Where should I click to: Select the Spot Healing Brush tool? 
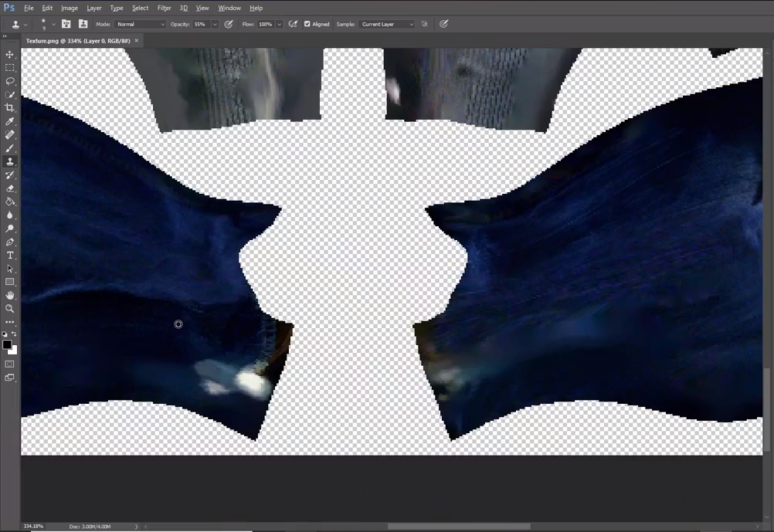point(10,134)
